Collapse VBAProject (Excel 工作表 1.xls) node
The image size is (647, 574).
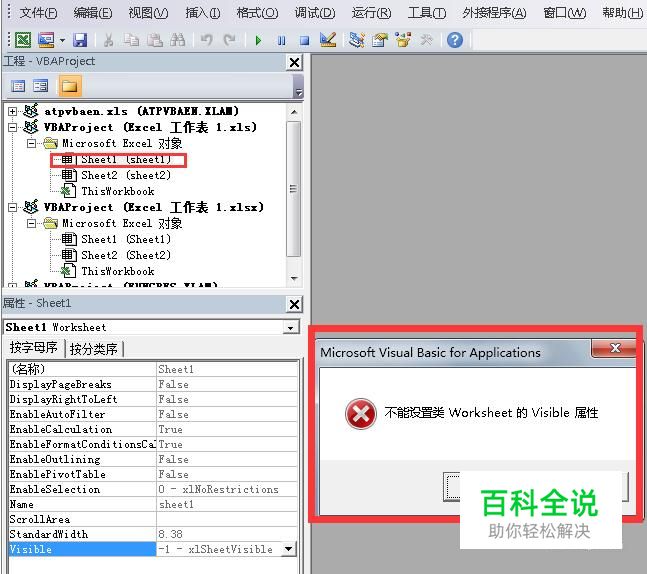[x=13, y=128]
